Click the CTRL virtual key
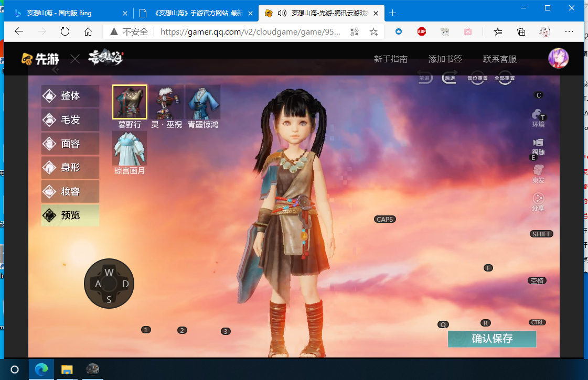Screen dimensions: 588x380 (537, 322)
